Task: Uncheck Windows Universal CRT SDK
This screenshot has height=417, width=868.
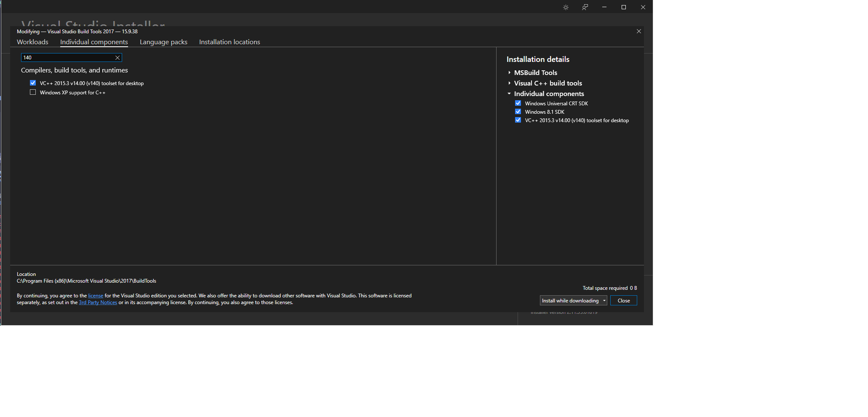Action: [x=518, y=103]
